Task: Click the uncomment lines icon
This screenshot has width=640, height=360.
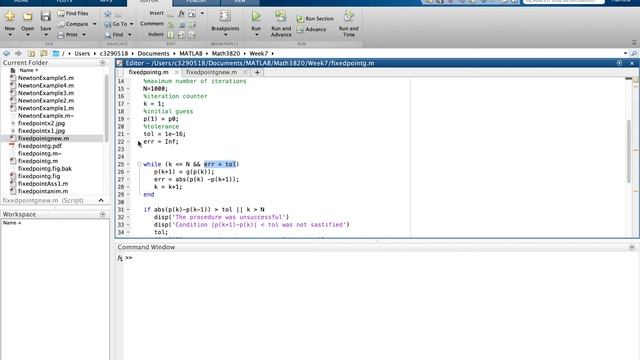Action: click(182, 24)
